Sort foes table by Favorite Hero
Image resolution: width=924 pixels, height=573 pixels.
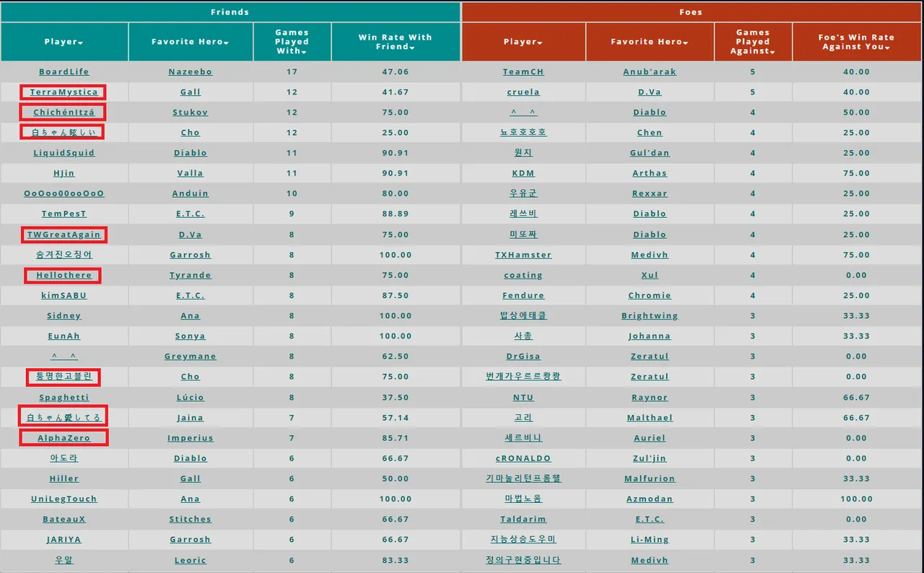pyautogui.click(x=649, y=42)
